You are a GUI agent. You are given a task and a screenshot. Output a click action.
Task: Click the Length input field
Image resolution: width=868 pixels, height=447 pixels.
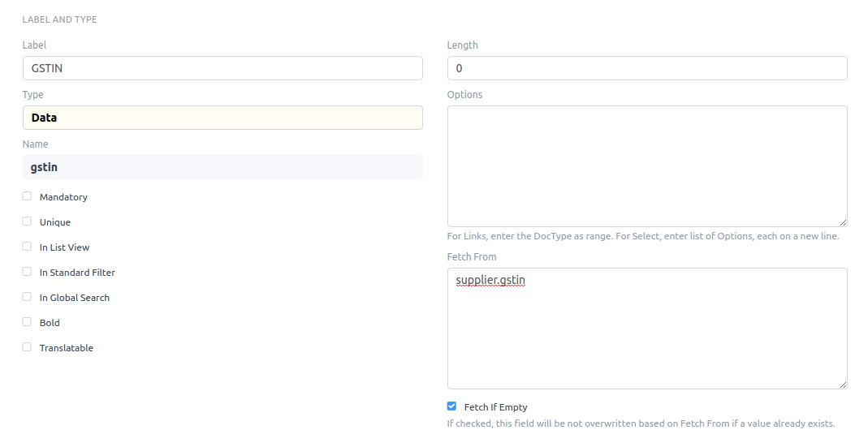pyautogui.click(x=647, y=68)
